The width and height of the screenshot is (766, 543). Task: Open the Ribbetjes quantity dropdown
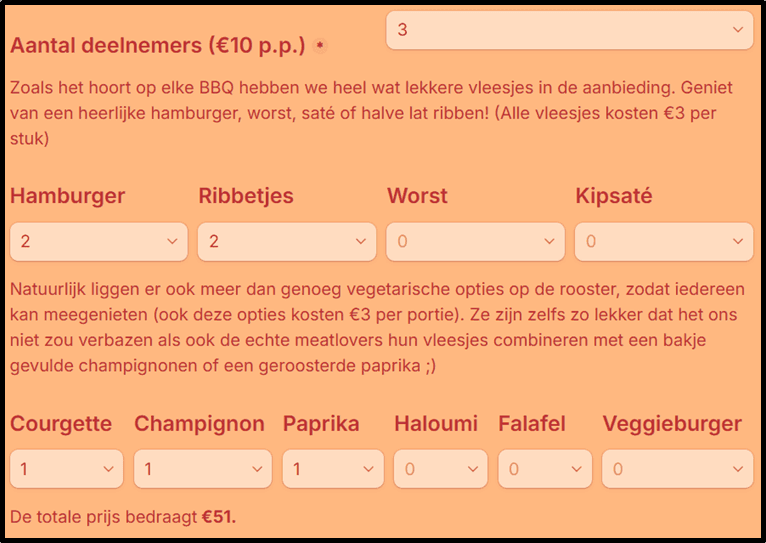pyautogui.click(x=286, y=241)
